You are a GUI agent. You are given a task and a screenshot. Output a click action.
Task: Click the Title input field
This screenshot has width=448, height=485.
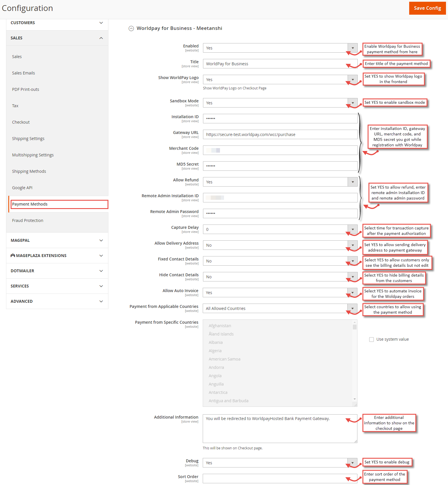pos(280,64)
